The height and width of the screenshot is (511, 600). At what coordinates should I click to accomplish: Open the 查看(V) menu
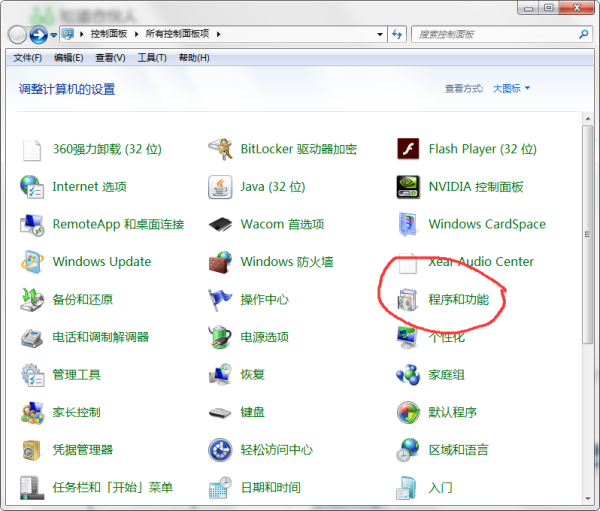point(110,58)
